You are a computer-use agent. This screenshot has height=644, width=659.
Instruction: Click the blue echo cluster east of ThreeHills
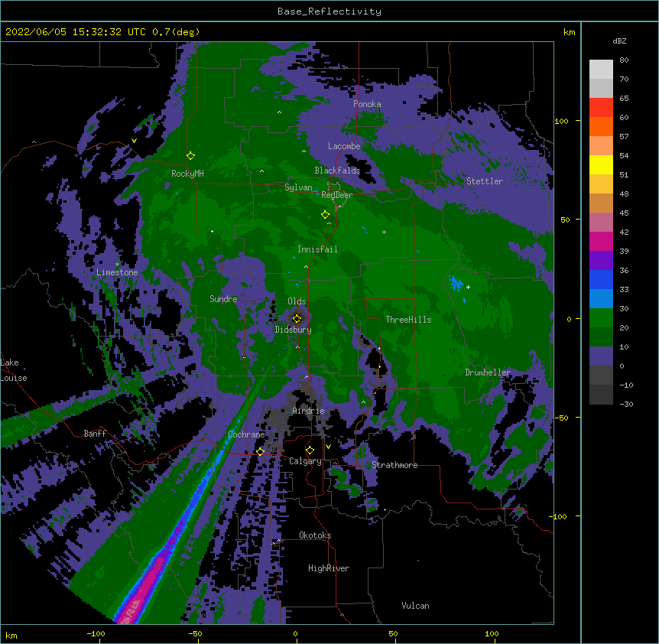tap(457, 285)
